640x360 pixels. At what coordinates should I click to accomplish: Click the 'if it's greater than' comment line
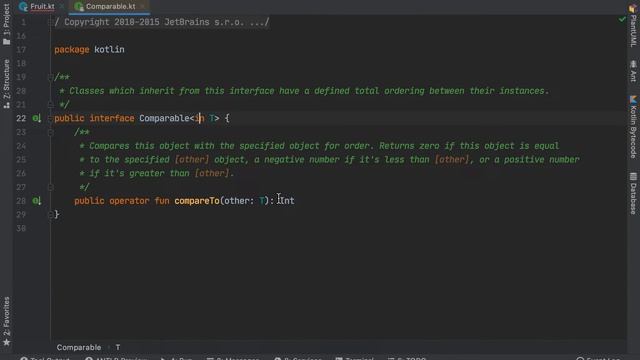point(157,173)
